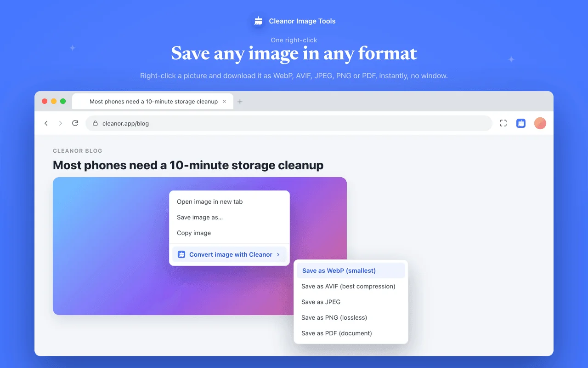This screenshot has width=588, height=368.
Task: Click the green maximize window button
Action: (63, 101)
